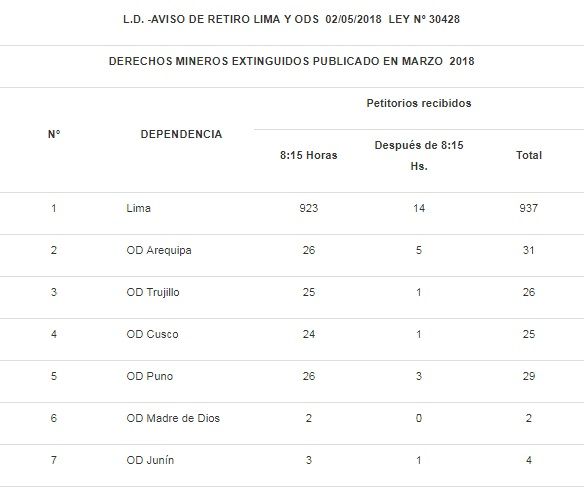Select the Lima dependency cell
The width and height of the screenshot is (584, 490).
(x=139, y=208)
